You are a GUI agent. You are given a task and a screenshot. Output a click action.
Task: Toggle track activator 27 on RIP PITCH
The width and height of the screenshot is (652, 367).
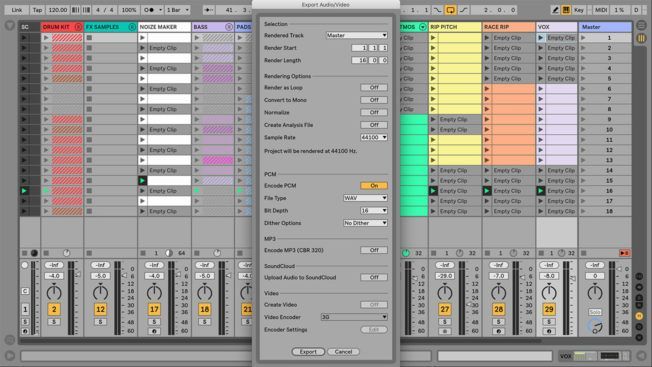445,309
